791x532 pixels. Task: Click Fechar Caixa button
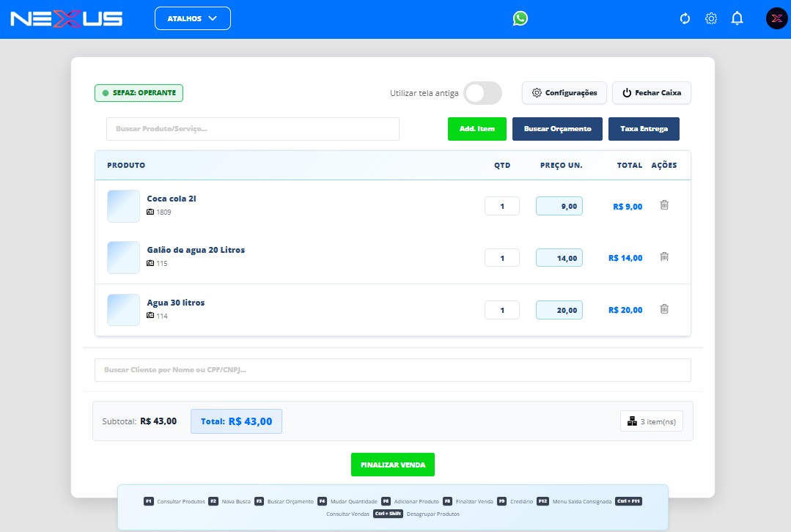651,93
